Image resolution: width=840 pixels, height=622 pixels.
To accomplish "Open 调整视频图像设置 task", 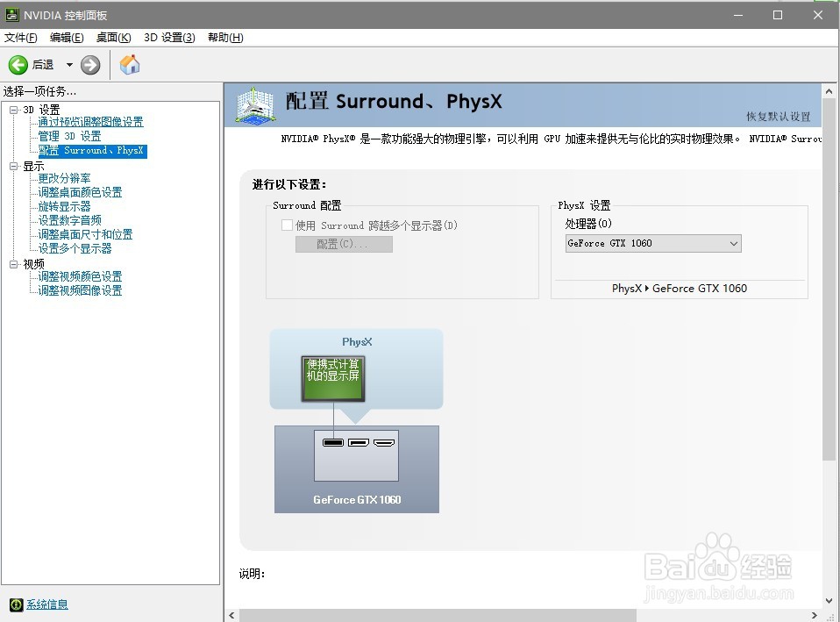I will (x=80, y=290).
